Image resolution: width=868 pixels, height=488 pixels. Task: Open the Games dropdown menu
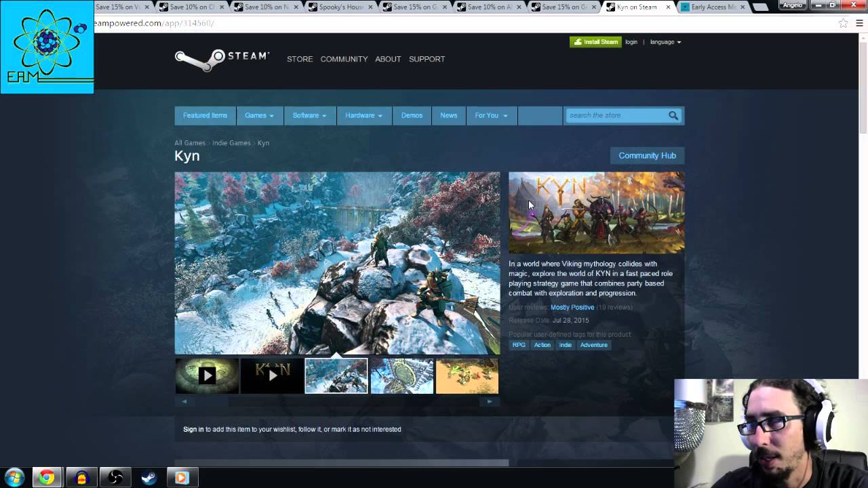tap(259, 115)
